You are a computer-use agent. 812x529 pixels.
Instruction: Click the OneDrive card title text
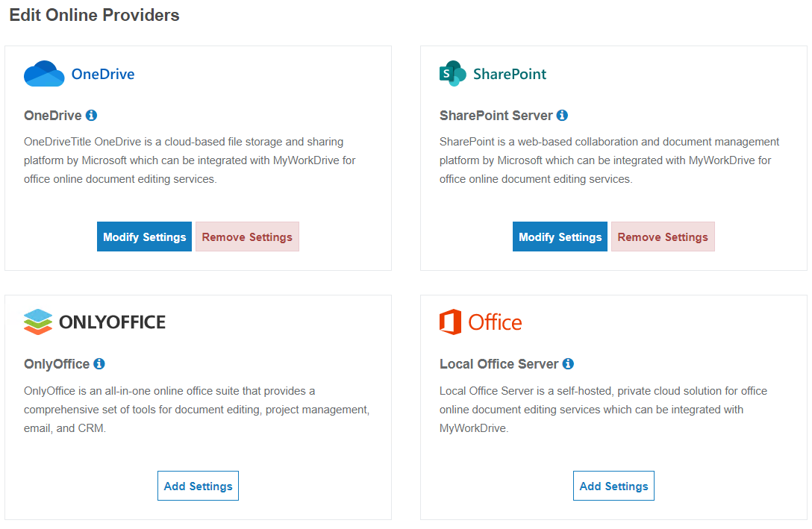tap(53, 116)
